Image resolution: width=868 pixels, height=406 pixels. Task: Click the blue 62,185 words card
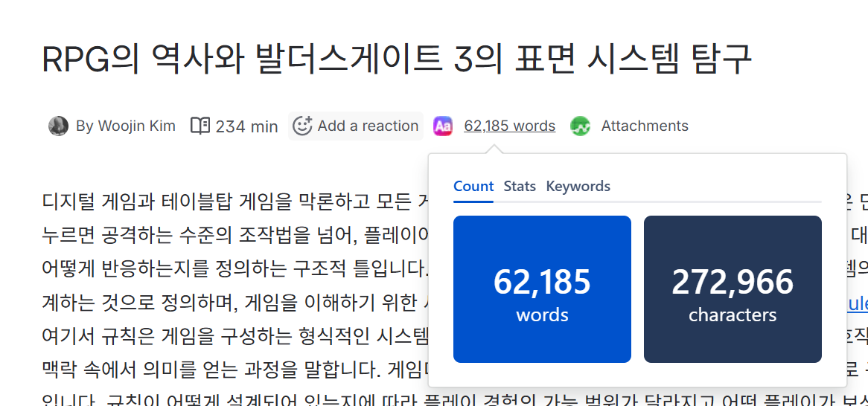[542, 289]
